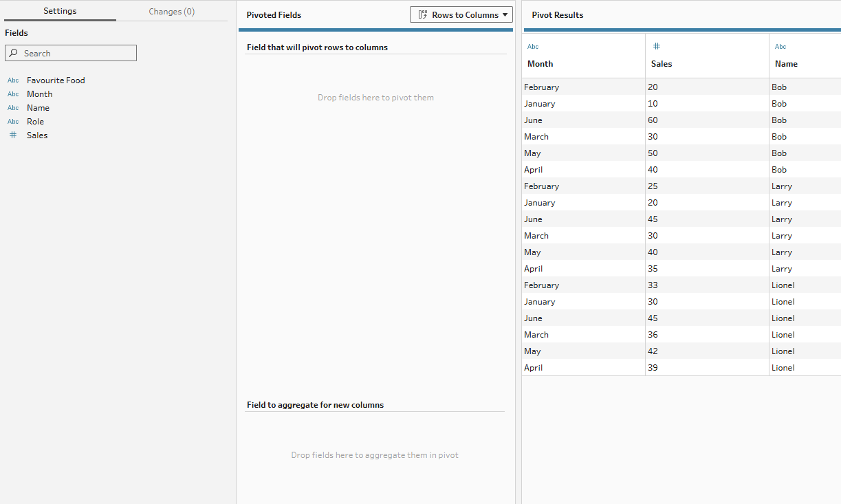Click the number data type icon above Sales column

(x=656, y=46)
